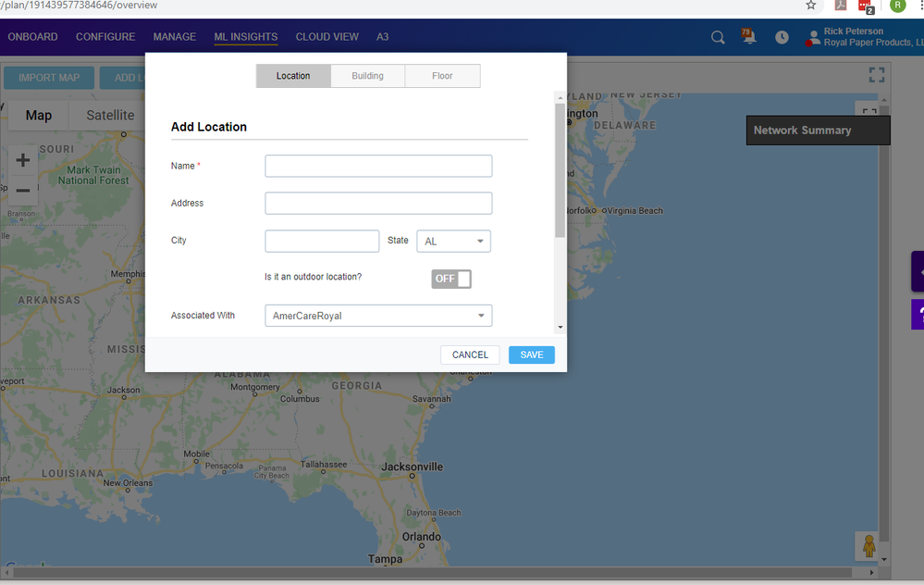Switch map to Map view
Screen dimensions: 924x585
(39, 115)
